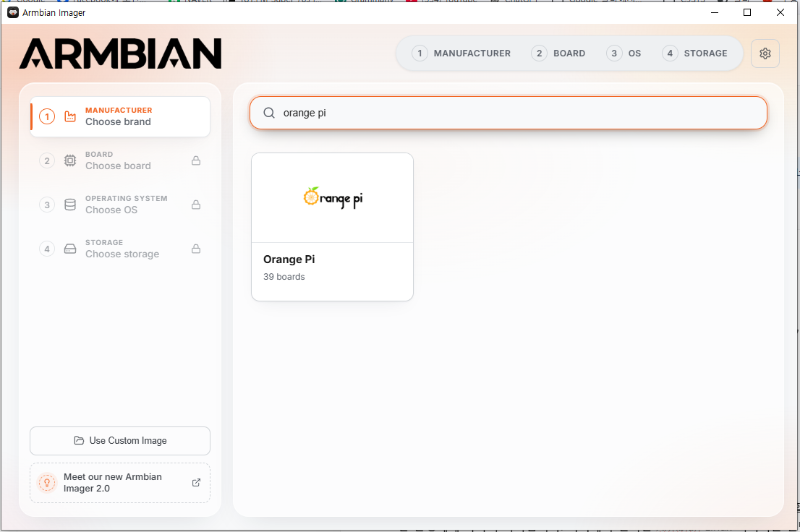
Task: Open Choose brand sidebar step
Action: point(120,116)
